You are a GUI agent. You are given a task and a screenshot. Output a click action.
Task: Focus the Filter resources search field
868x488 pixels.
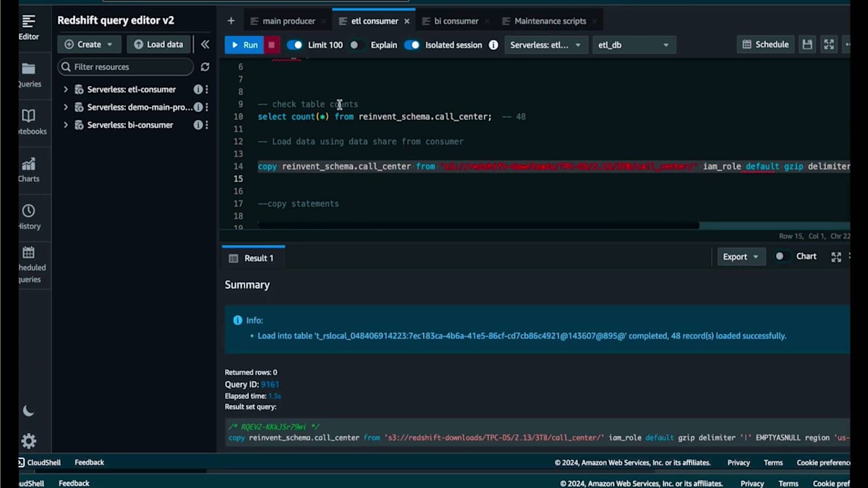tap(126, 67)
